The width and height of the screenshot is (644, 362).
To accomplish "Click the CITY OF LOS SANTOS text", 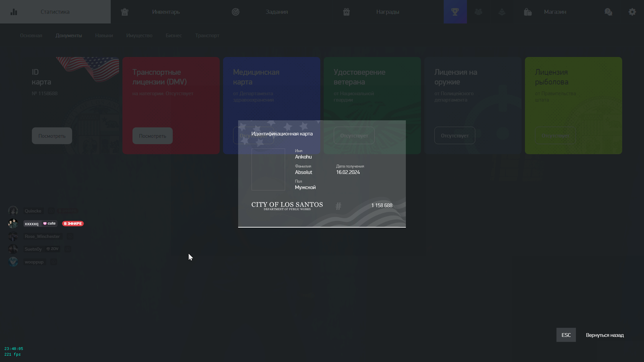I will tap(287, 205).
